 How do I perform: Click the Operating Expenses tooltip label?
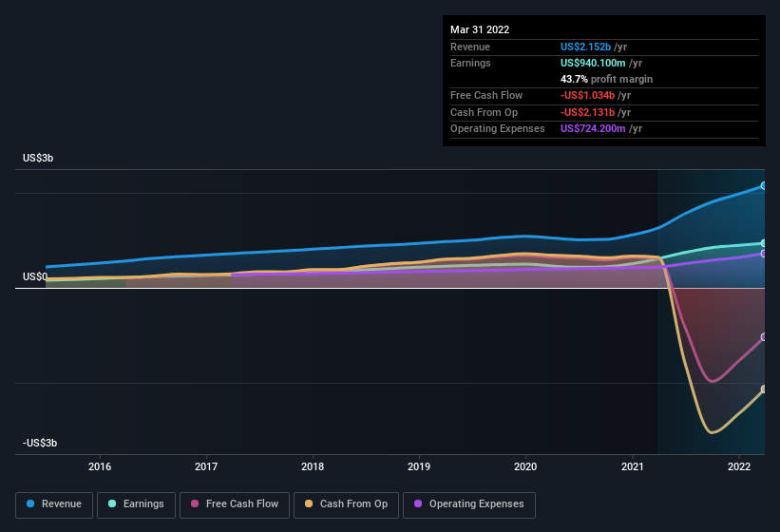tap(498, 129)
